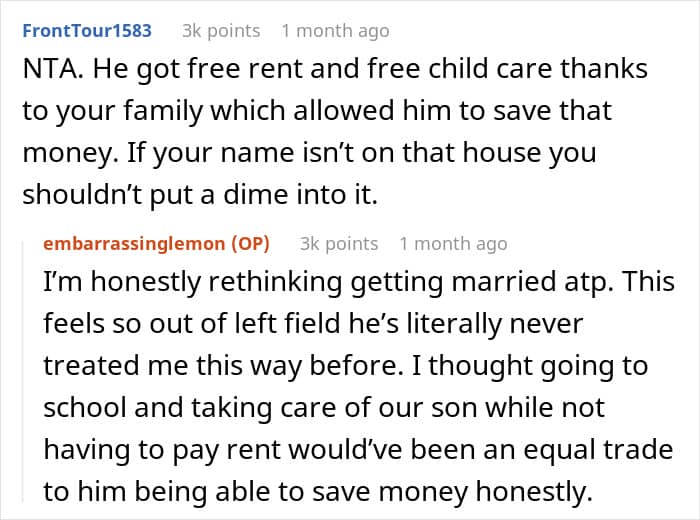Click the line 'to your family which allowed him'
Image resolution: width=700 pixels, height=520 pixels.
click(x=317, y=111)
